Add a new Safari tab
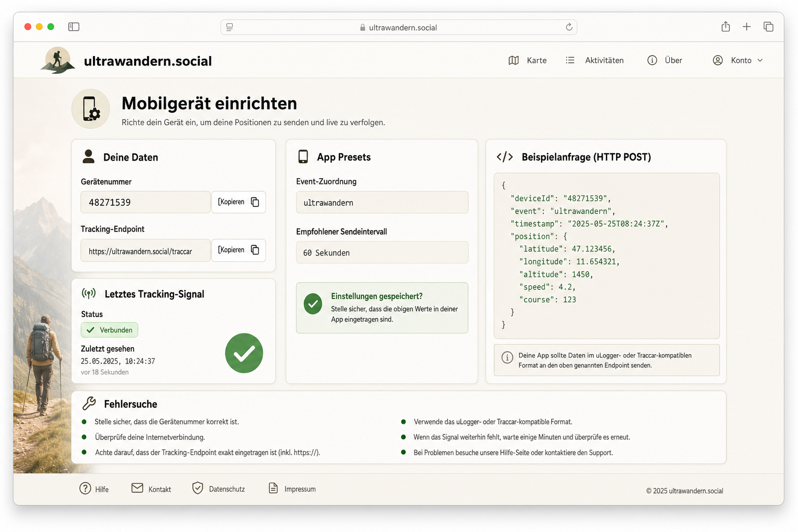 (747, 26)
